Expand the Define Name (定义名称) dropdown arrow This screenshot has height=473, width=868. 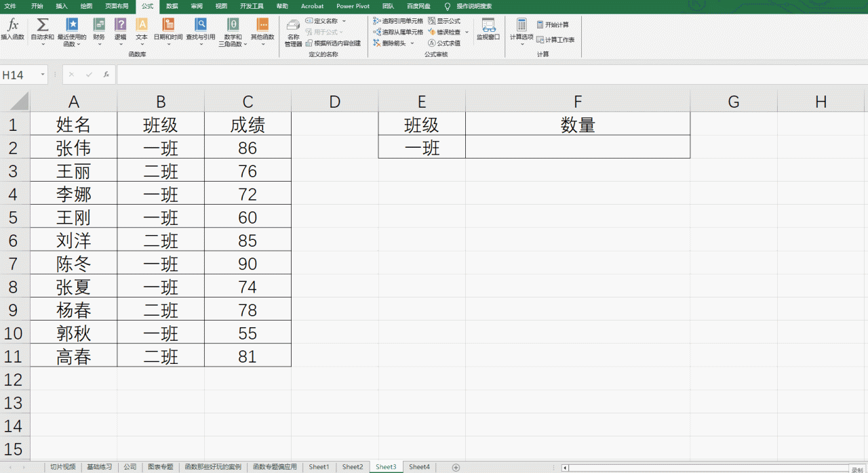coord(344,21)
